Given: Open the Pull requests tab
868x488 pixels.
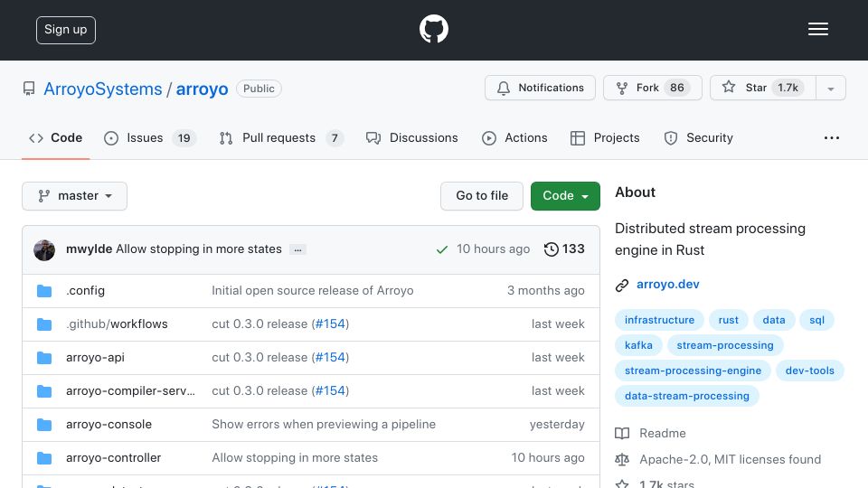Looking at the screenshot, I should click(281, 137).
